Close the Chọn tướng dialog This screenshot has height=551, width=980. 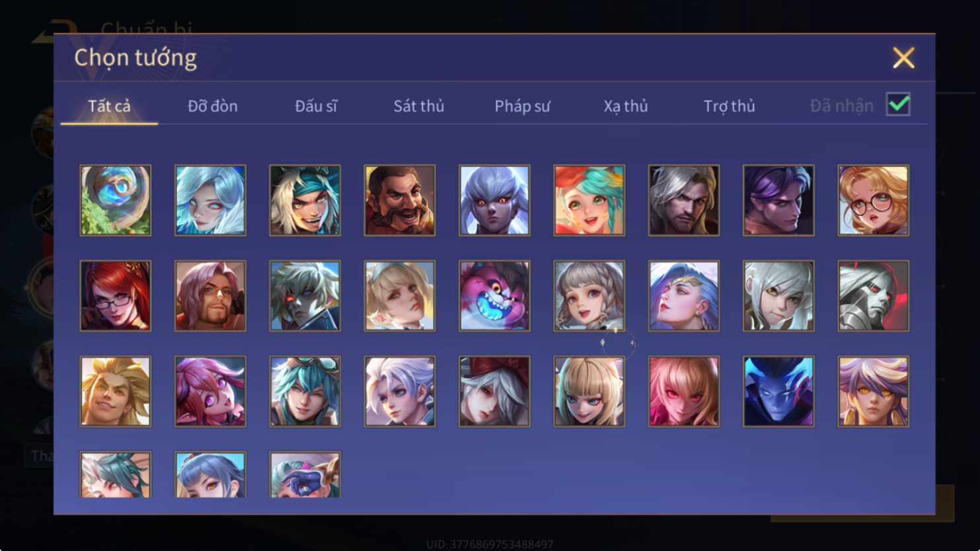coord(903,58)
